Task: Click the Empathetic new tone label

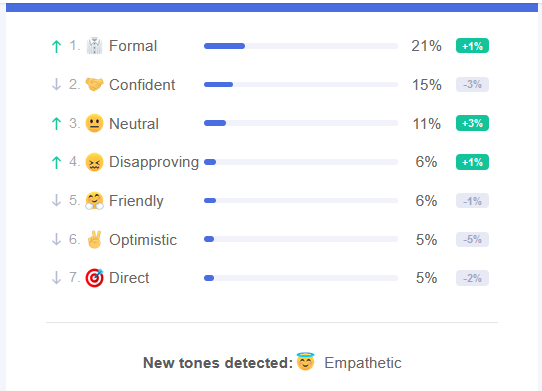Action: 363,363
